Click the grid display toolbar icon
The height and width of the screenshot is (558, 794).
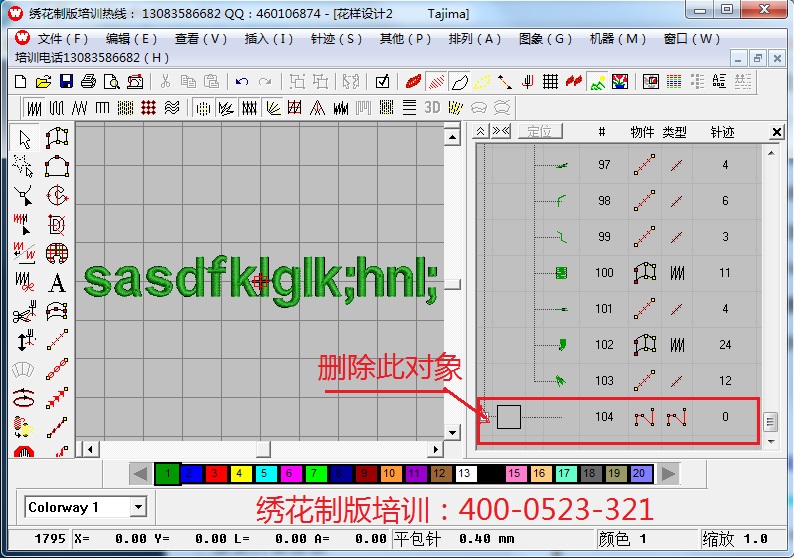(x=550, y=81)
